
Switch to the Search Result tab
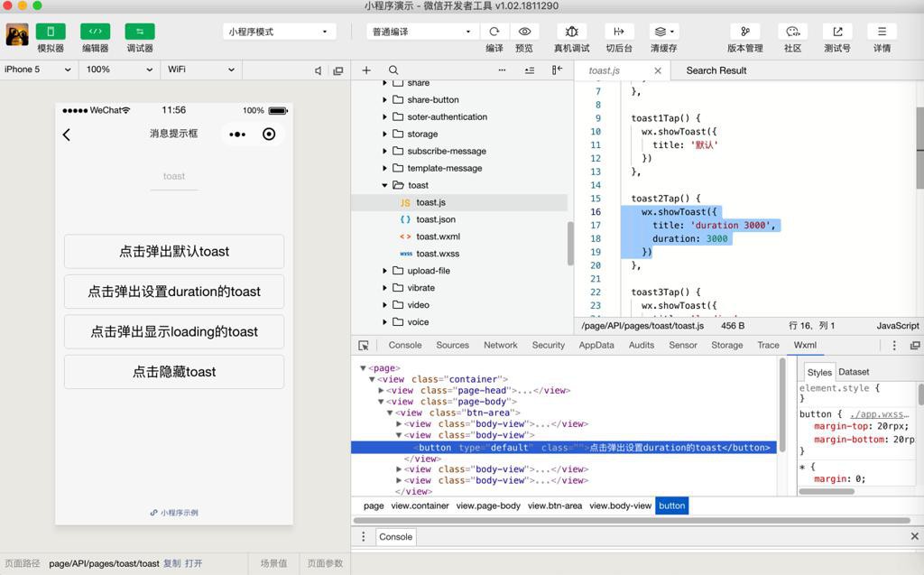(x=716, y=70)
